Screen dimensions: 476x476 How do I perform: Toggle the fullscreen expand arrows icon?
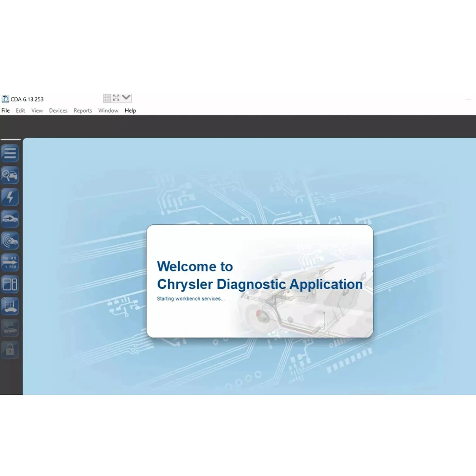[x=116, y=98]
